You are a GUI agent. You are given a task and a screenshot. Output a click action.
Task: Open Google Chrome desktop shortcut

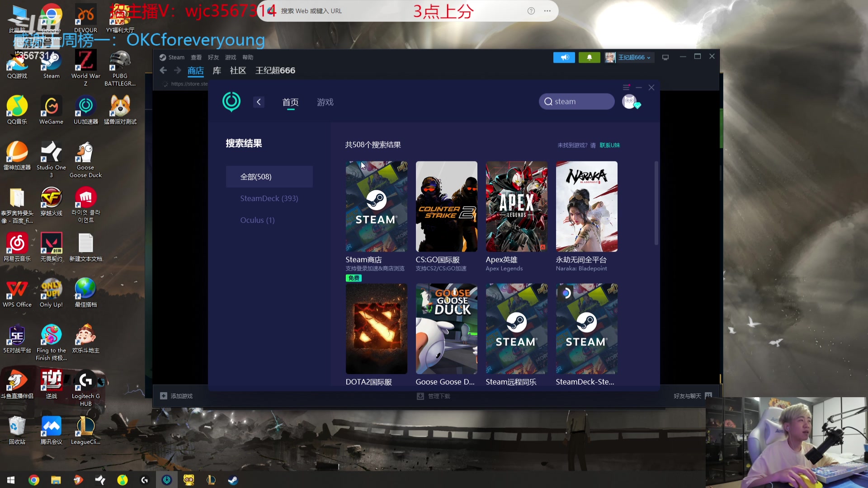point(51,19)
